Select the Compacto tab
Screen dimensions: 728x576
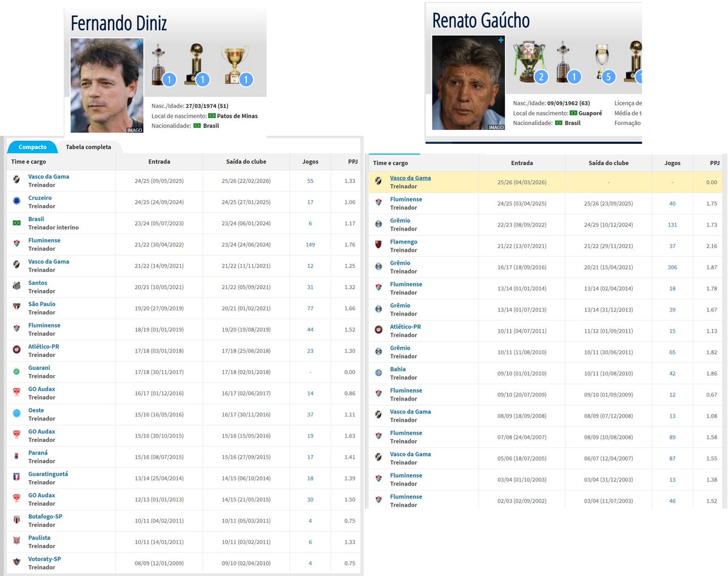32,147
